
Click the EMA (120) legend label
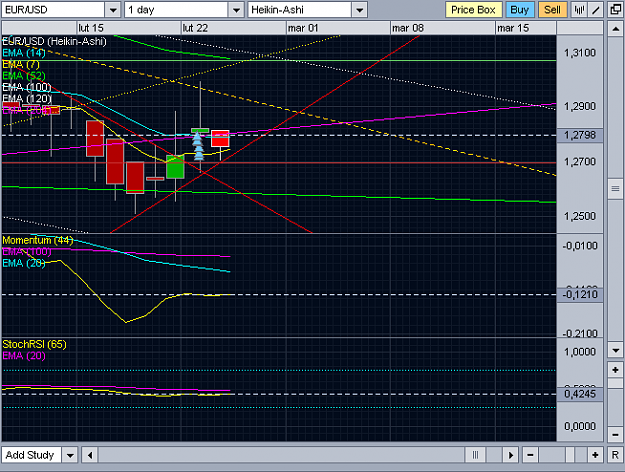pyautogui.click(x=27, y=98)
